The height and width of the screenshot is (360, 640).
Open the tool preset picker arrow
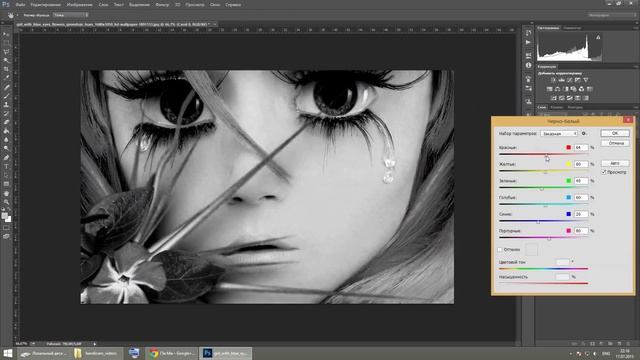(x=17, y=16)
